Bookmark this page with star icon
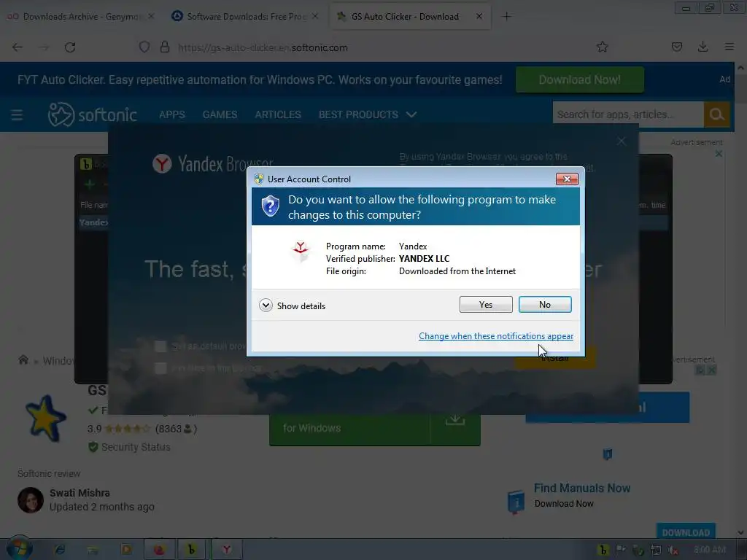Viewport: 747px width, 560px height. point(602,47)
